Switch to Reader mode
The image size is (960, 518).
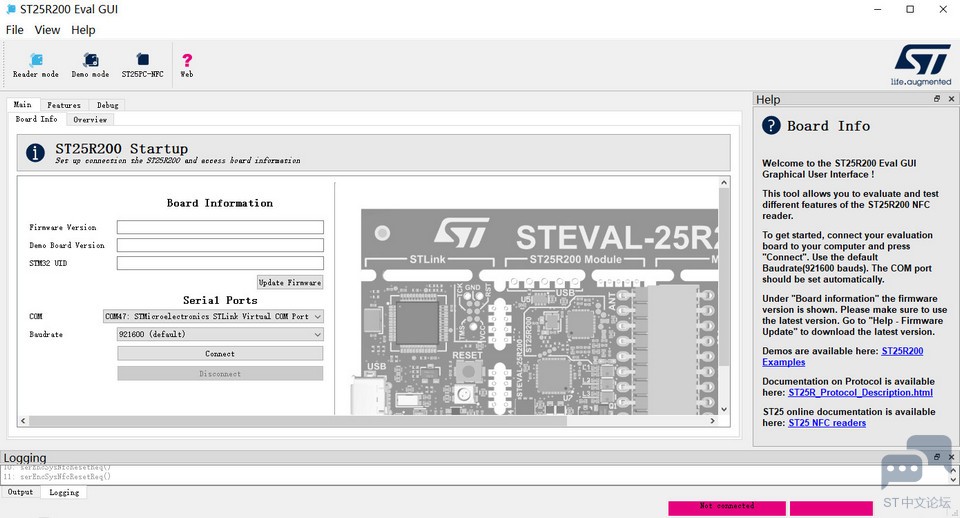36,65
